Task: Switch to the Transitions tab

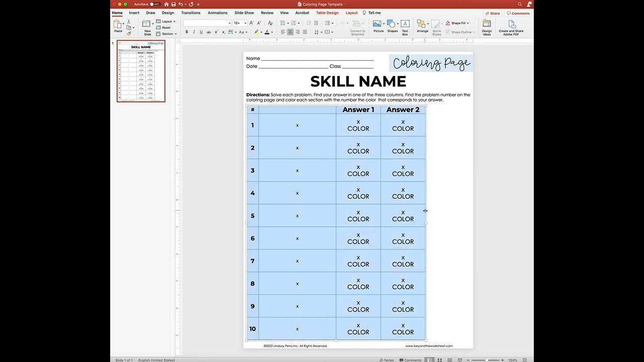Action: (x=191, y=13)
